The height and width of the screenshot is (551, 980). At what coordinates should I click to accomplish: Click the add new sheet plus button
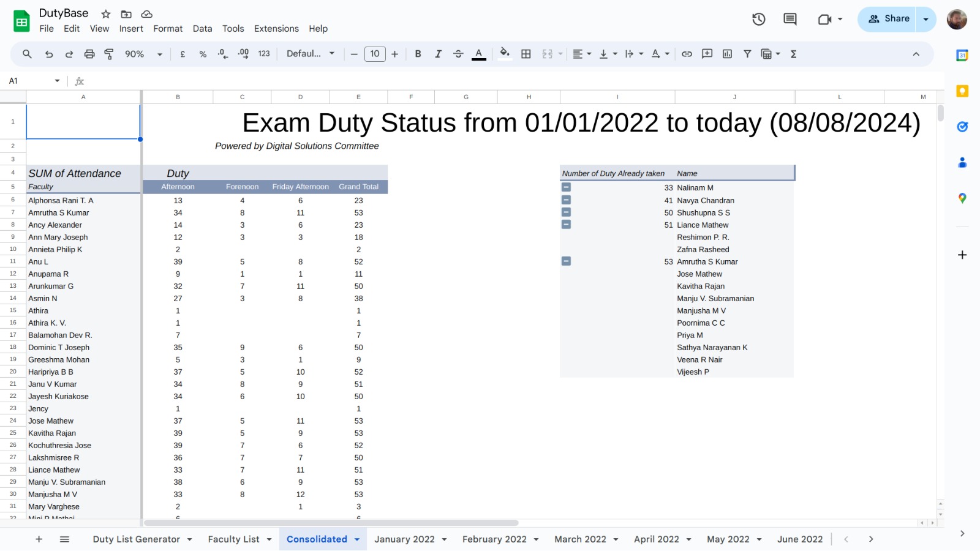point(39,539)
